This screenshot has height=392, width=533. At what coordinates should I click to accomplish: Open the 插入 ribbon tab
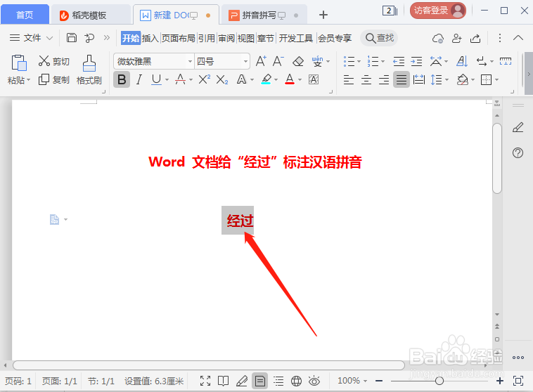[150, 38]
